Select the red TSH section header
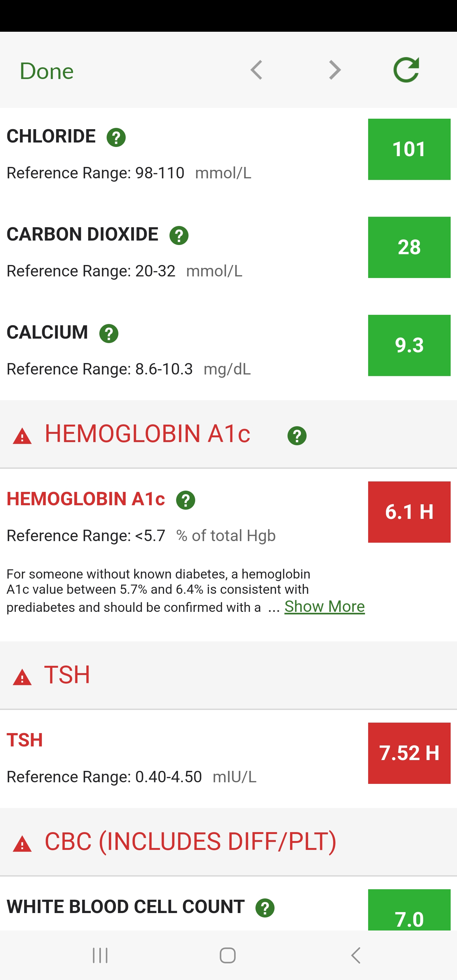The image size is (457, 980). pyautogui.click(x=67, y=675)
